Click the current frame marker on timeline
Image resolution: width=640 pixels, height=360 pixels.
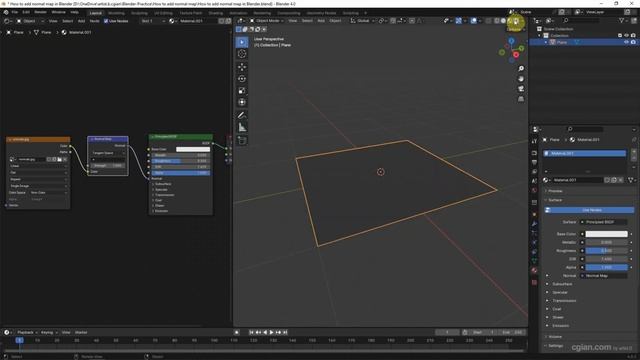click(x=19, y=340)
